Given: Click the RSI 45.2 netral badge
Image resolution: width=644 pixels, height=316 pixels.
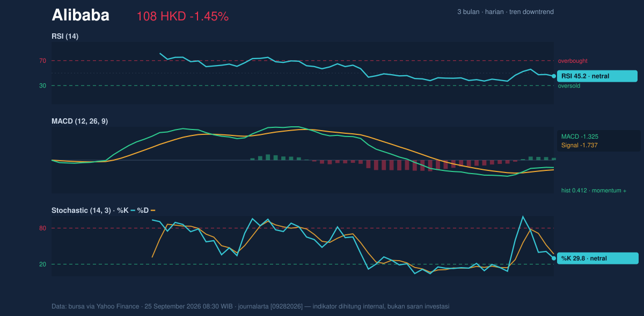Looking at the screenshot, I should [x=597, y=76].
